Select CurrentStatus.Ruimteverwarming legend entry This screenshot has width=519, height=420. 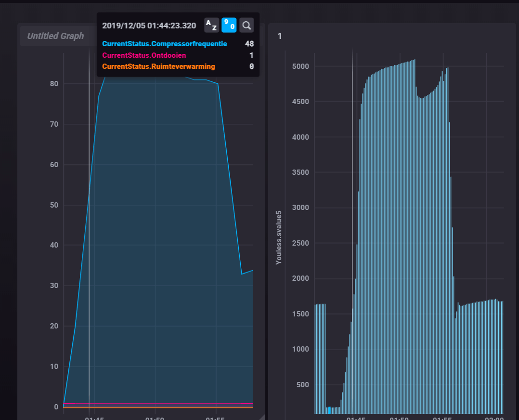point(158,66)
